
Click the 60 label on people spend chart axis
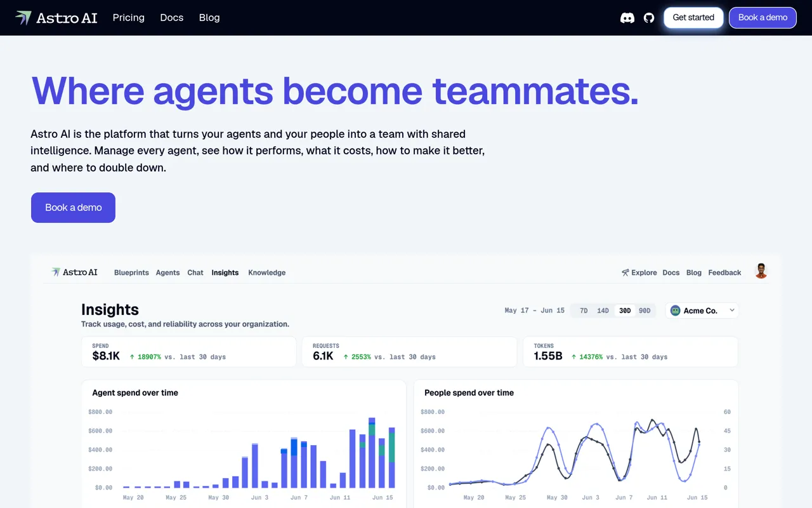click(727, 411)
